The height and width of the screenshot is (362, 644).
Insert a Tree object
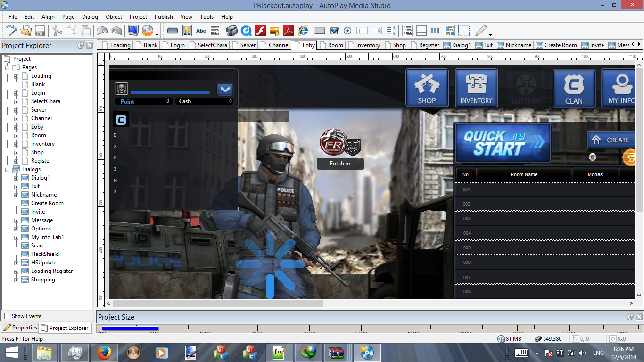(407, 31)
